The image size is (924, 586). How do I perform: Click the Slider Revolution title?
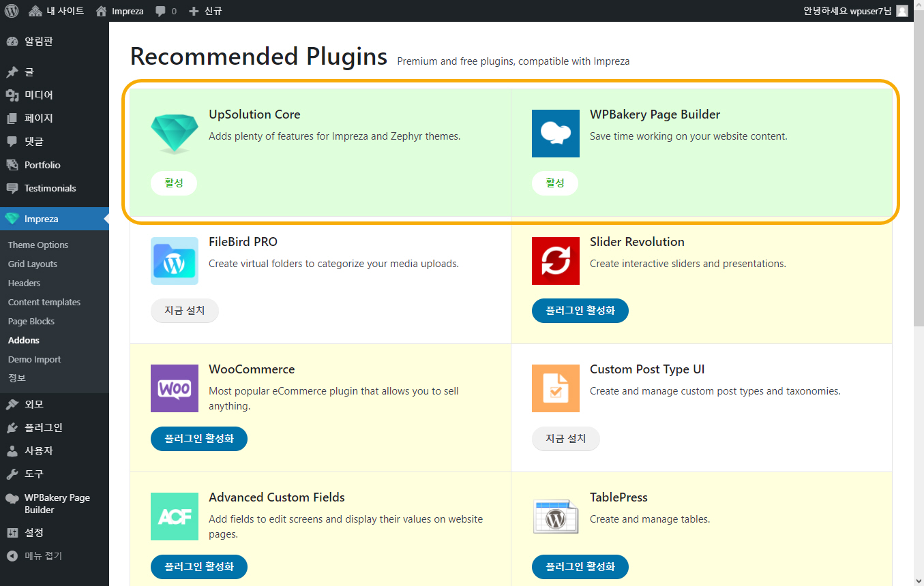(637, 242)
